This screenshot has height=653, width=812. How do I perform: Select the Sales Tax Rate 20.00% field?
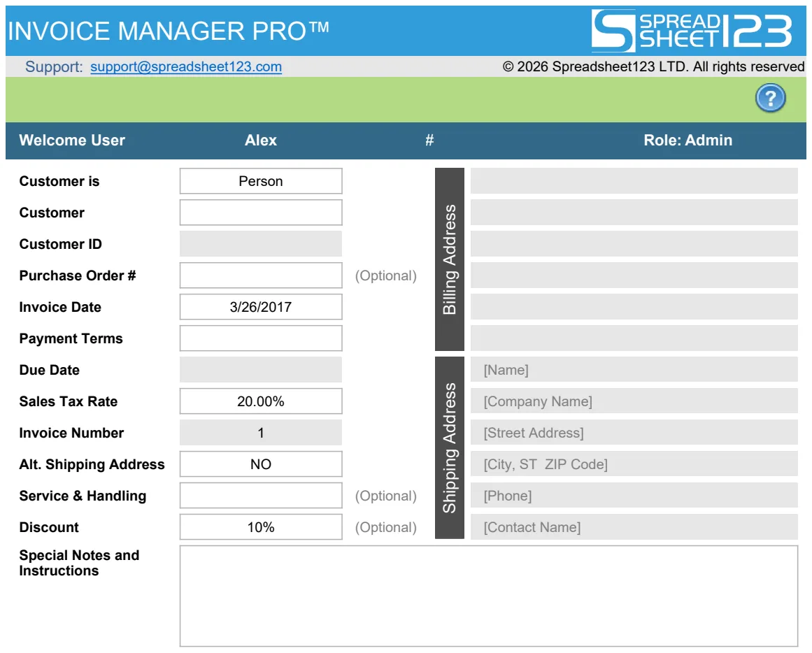[261, 401]
